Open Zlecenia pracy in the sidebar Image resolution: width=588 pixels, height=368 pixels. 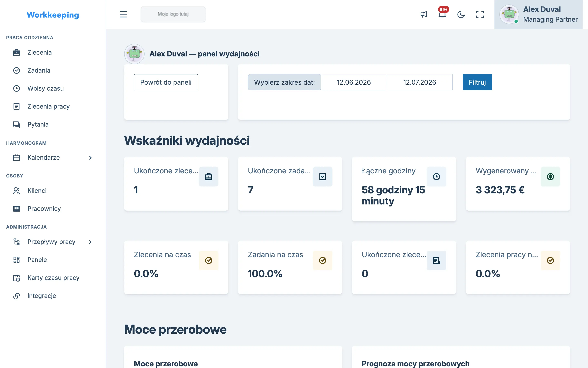[48, 106]
